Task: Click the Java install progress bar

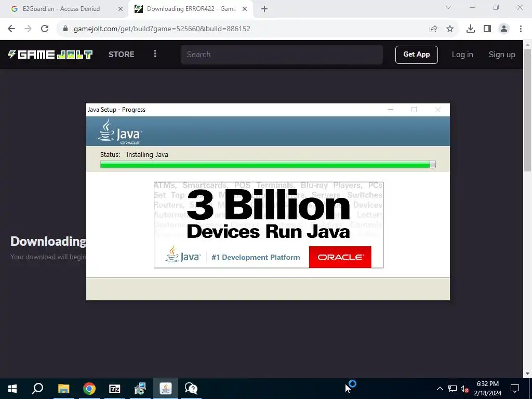Action: pos(268,165)
